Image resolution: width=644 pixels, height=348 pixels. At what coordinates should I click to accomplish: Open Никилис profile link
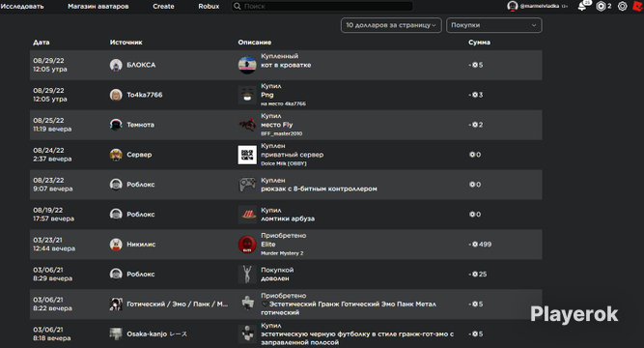(x=141, y=245)
